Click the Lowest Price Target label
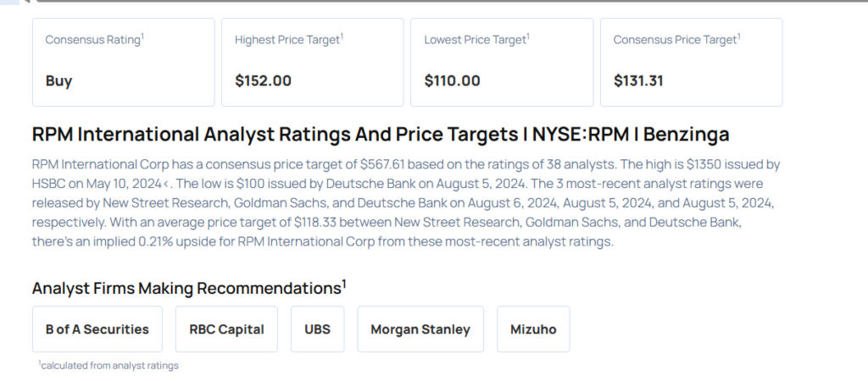The width and height of the screenshot is (868, 381). (x=475, y=40)
